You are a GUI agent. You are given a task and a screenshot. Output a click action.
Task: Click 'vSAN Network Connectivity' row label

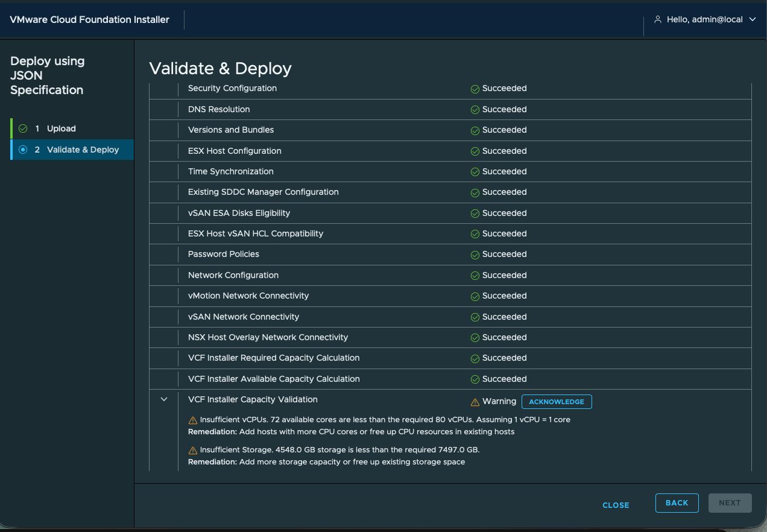(244, 317)
